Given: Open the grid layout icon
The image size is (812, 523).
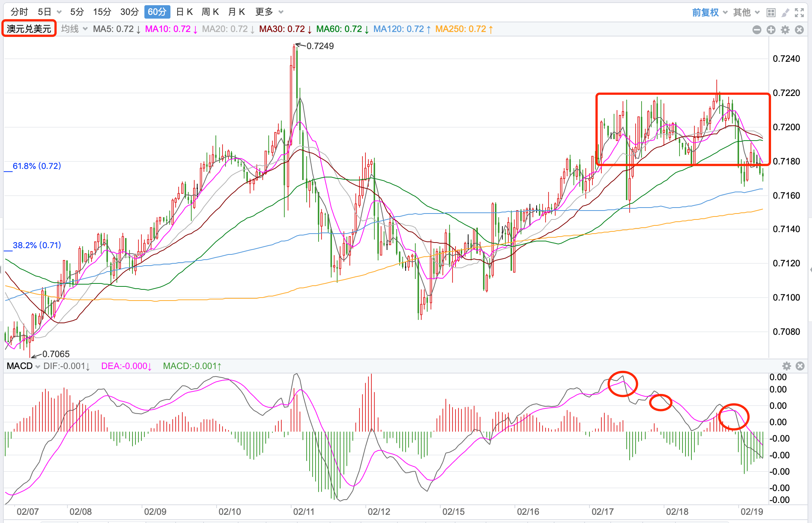Looking at the screenshot, I should tap(771, 13).
